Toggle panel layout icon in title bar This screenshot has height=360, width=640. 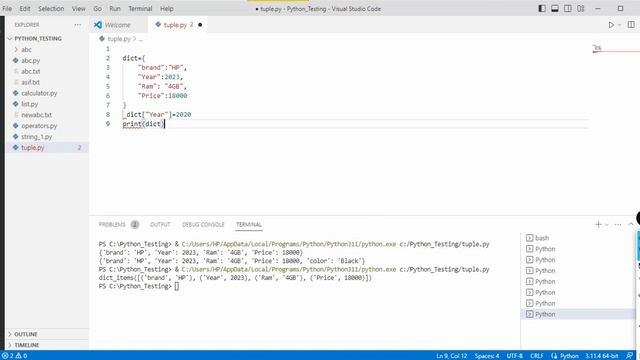click(555, 9)
